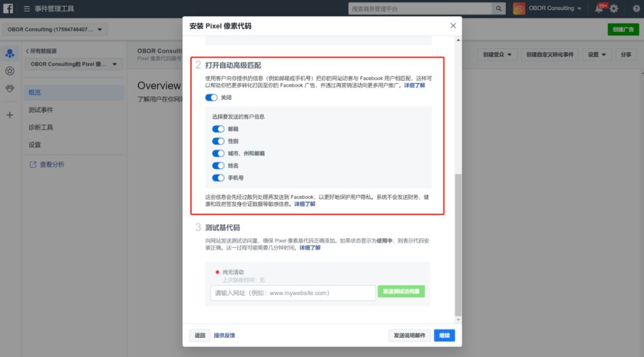Click the dialog vertical scrollbar thumb
The image size is (644, 357).
point(458,245)
